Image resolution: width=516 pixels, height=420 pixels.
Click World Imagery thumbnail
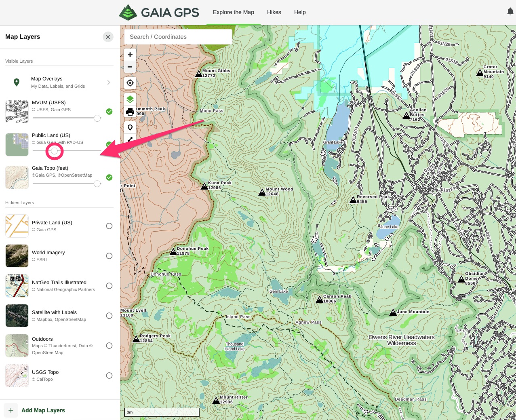point(17,256)
